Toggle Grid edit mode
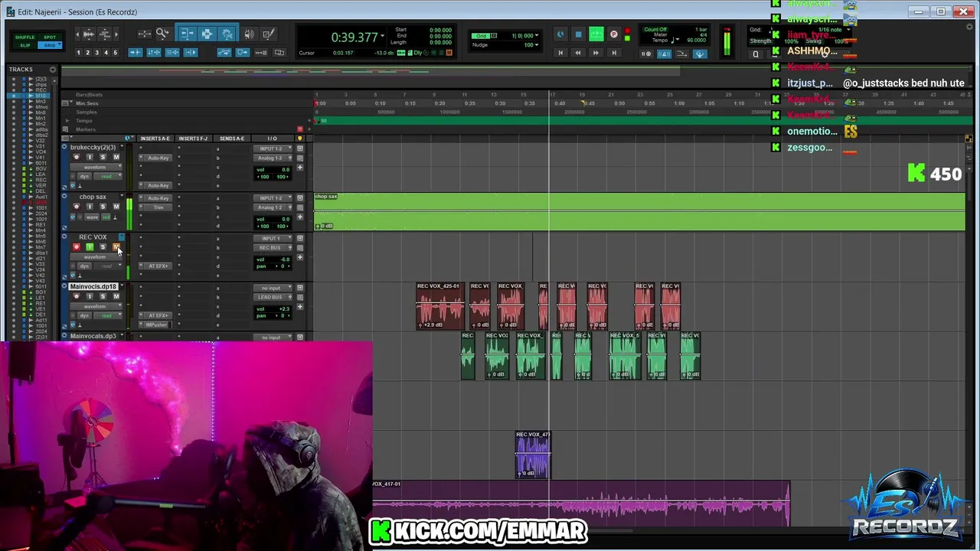The image size is (980, 551). 50,45
